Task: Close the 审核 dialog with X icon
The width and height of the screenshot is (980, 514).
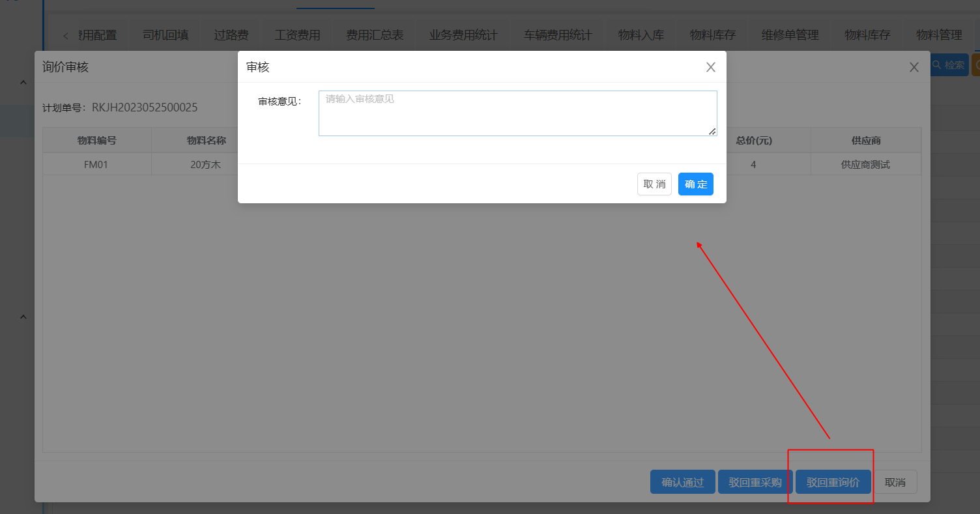Action: (x=710, y=67)
